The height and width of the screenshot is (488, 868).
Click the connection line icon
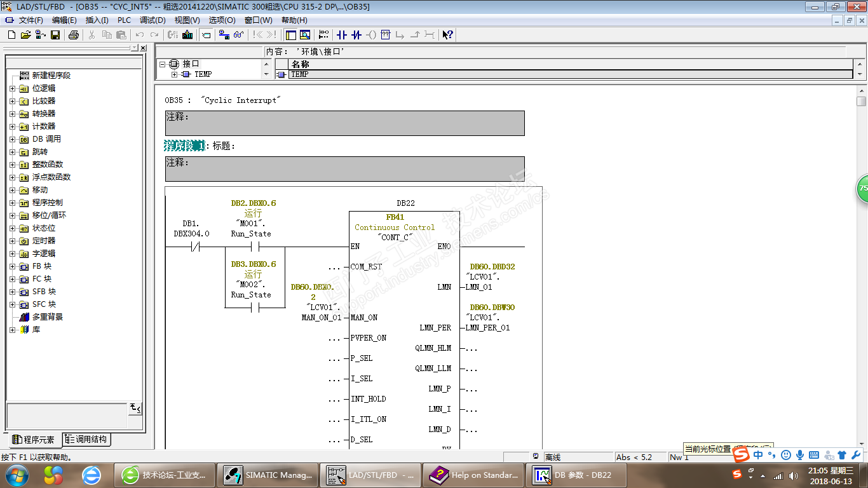430,35
